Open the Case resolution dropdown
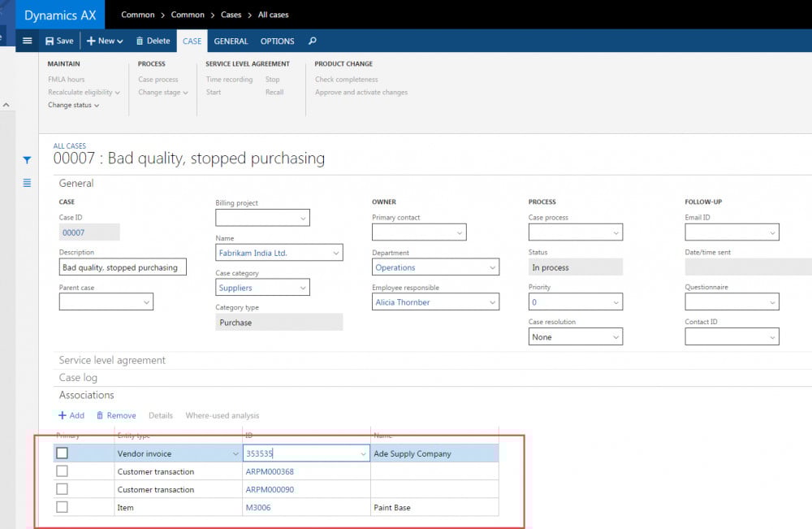812x529 pixels. pyautogui.click(x=615, y=337)
